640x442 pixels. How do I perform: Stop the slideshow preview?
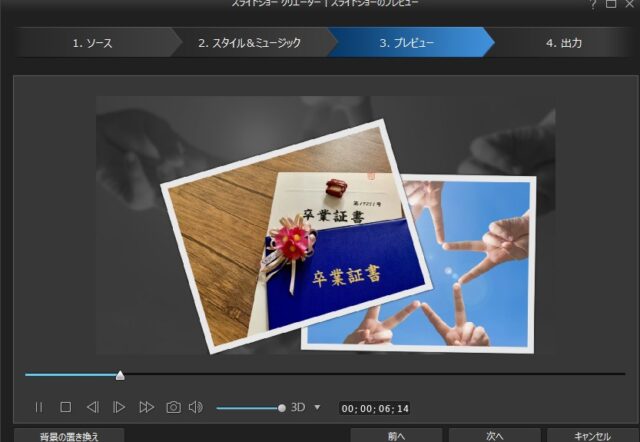tap(65, 407)
